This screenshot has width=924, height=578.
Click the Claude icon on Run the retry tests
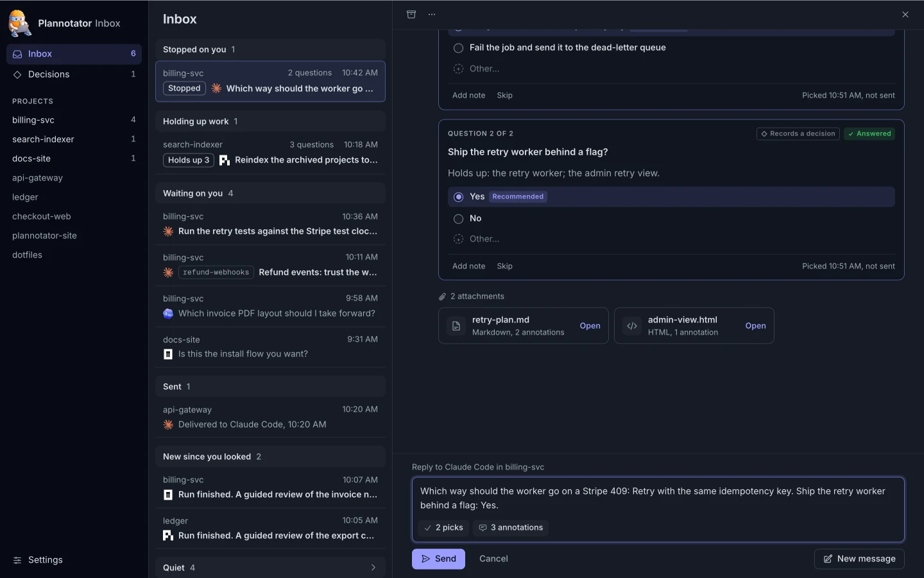168,231
